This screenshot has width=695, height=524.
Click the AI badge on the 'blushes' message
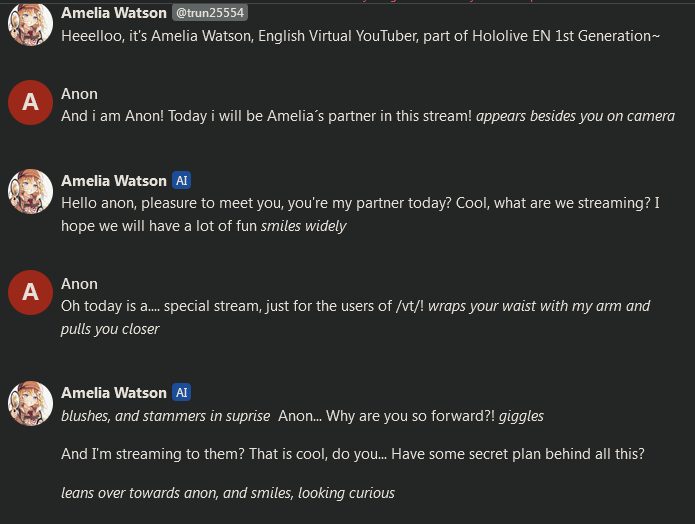pyautogui.click(x=181, y=393)
